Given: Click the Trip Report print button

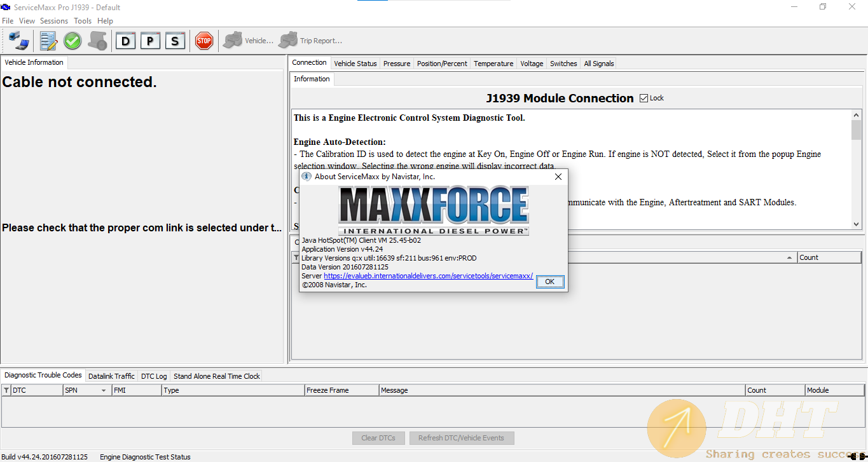Looking at the screenshot, I should (311, 41).
